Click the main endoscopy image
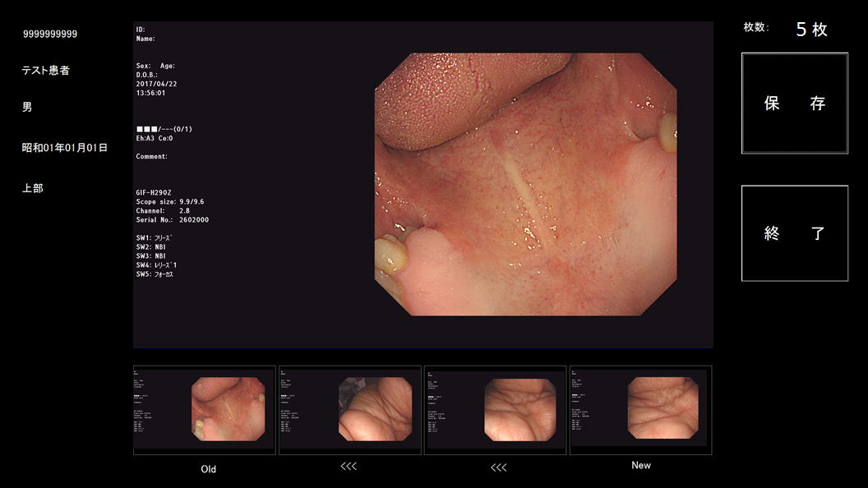The width and height of the screenshot is (868, 488). (525, 184)
